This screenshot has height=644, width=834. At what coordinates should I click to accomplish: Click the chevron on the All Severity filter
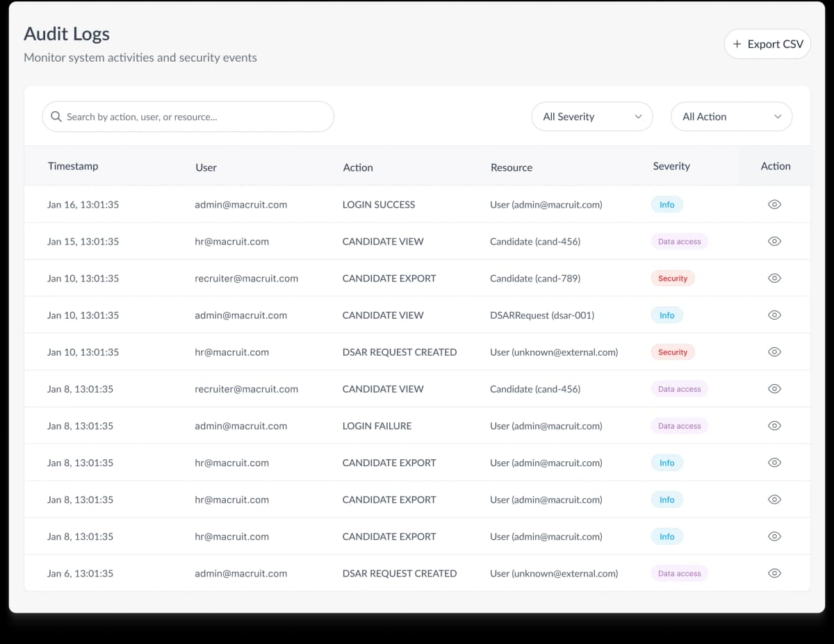pyautogui.click(x=637, y=116)
